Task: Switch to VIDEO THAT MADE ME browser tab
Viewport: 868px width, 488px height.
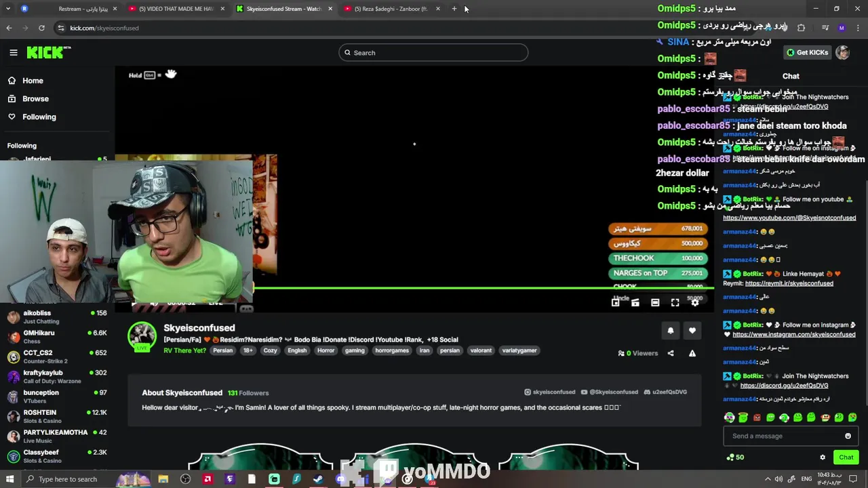Action: coord(178,9)
